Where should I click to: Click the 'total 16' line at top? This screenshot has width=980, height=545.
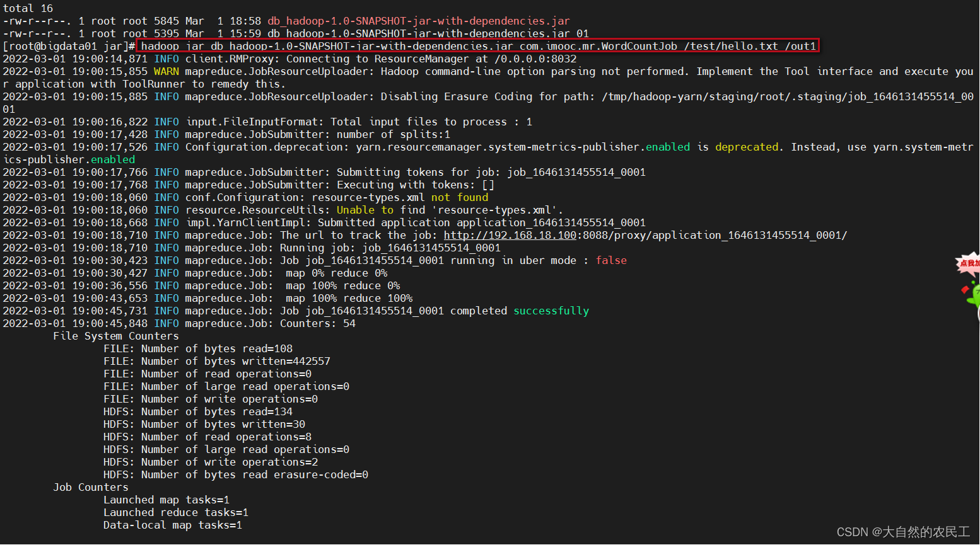(28, 8)
